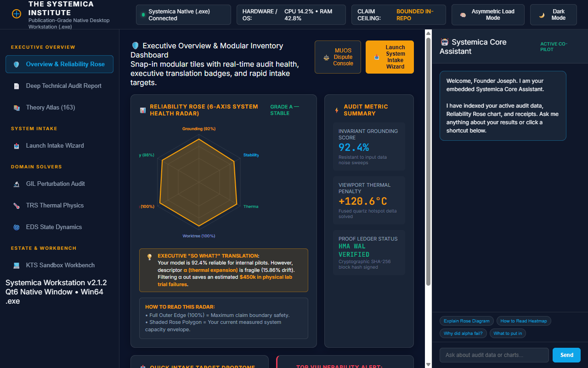This screenshot has height=368, width=588.
Task: Click the lightning icon beside Audit Metric Summary
Action: tap(337, 110)
